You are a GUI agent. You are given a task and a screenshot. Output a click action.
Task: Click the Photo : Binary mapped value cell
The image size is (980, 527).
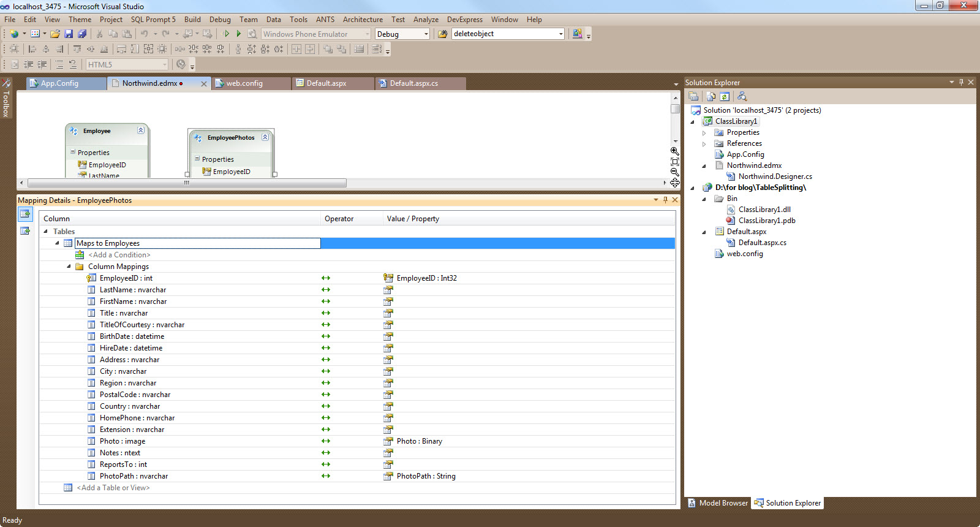tap(419, 441)
